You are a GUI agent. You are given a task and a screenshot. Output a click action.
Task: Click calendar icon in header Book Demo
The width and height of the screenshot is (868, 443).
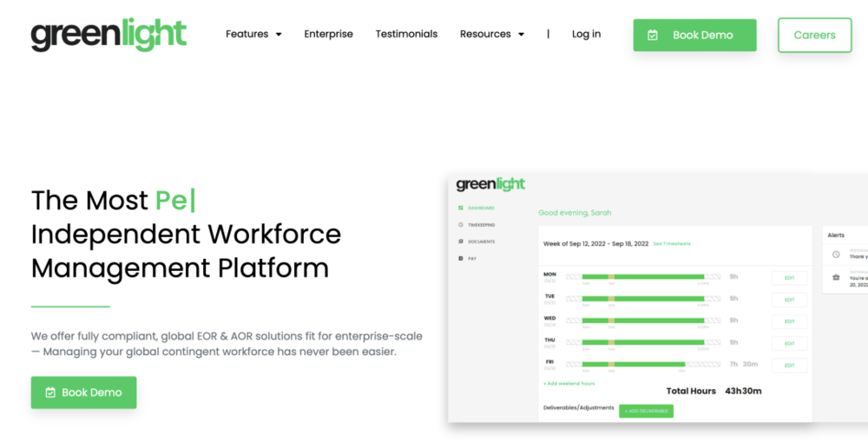pos(653,35)
